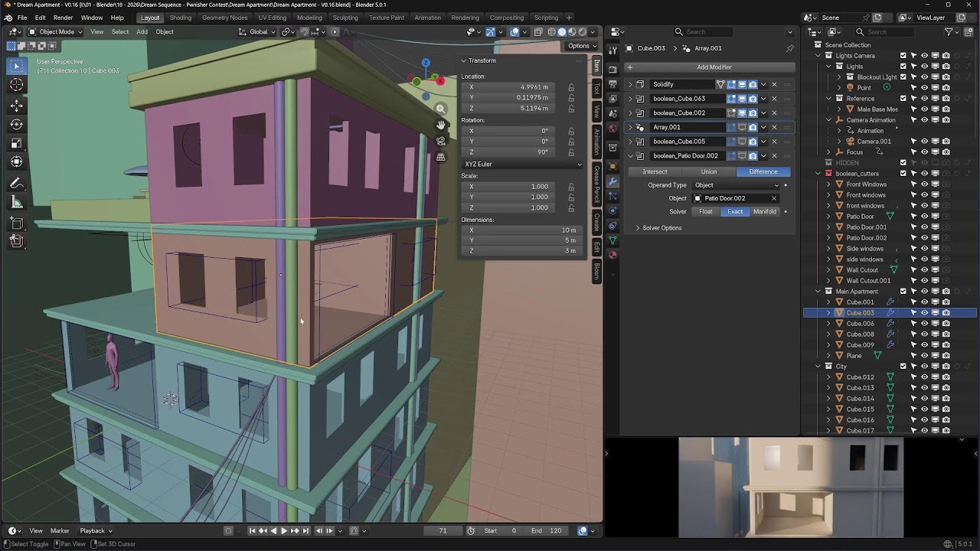
Task: Hide the Point light in viewport
Action: [924, 88]
